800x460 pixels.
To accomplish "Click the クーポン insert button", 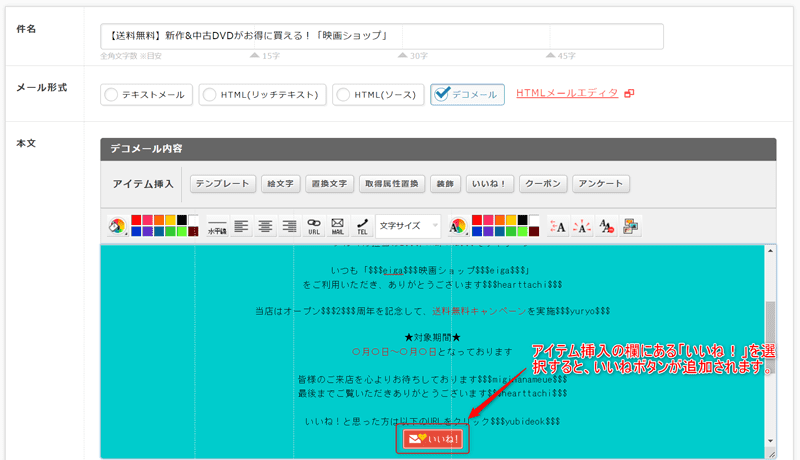I will pyautogui.click(x=544, y=184).
